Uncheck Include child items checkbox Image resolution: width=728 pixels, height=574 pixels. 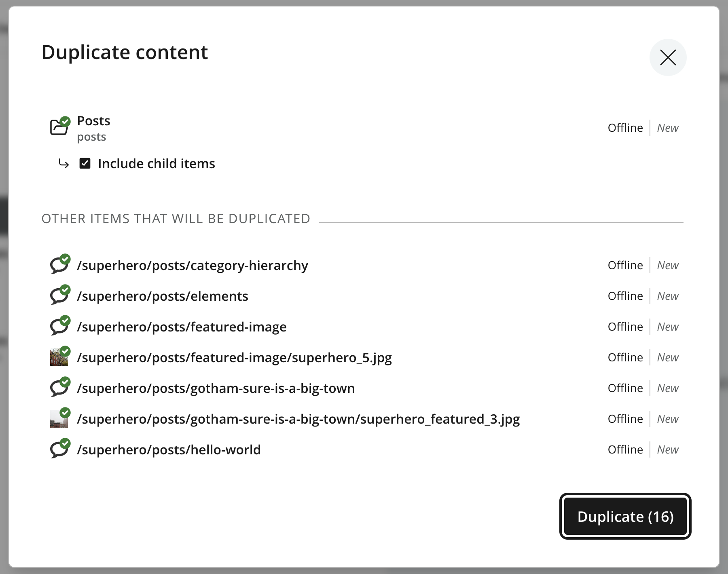(85, 163)
